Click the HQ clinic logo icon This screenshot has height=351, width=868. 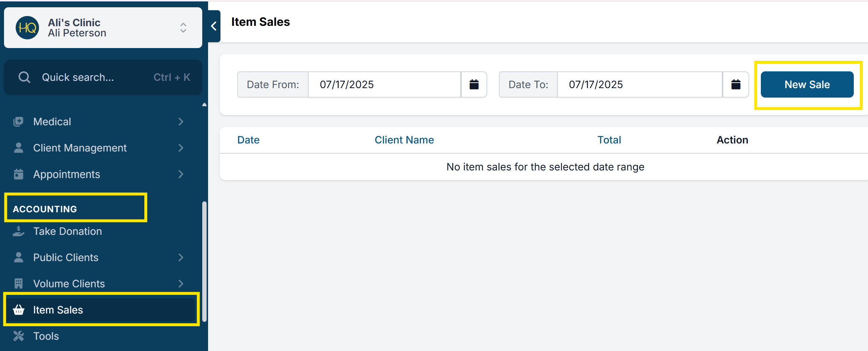tap(27, 28)
